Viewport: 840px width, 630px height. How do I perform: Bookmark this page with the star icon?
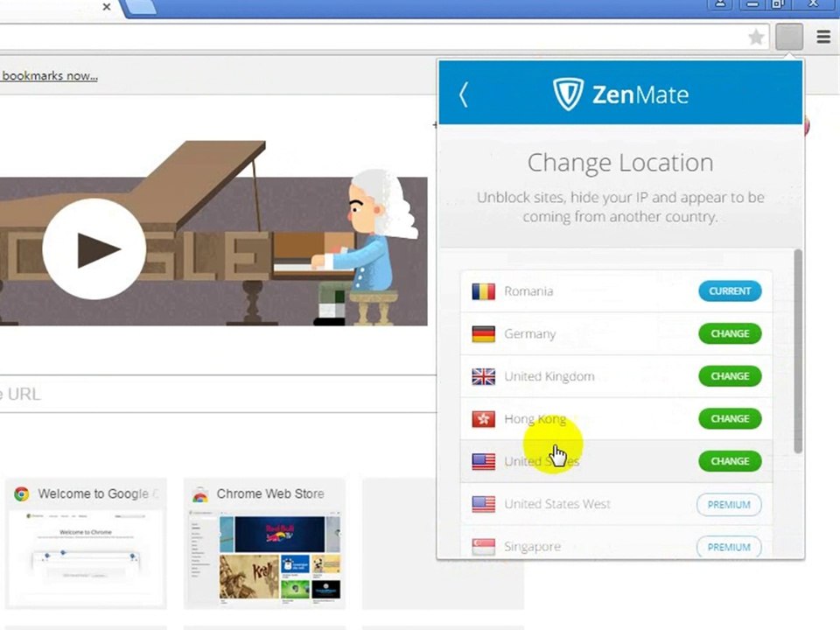click(x=756, y=37)
